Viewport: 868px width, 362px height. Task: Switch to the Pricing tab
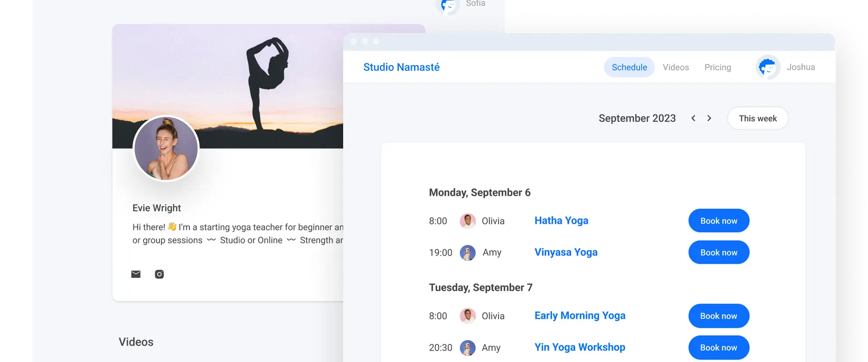click(x=717, y=67)
